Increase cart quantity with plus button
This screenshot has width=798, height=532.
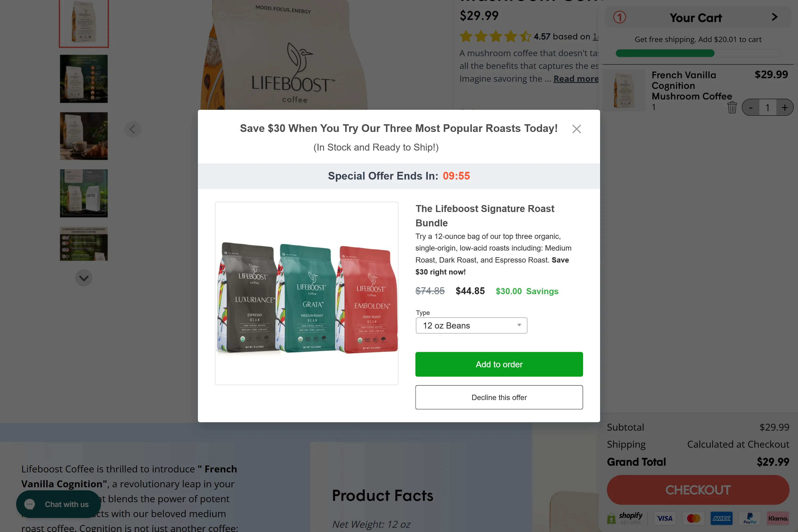(784, 107)
